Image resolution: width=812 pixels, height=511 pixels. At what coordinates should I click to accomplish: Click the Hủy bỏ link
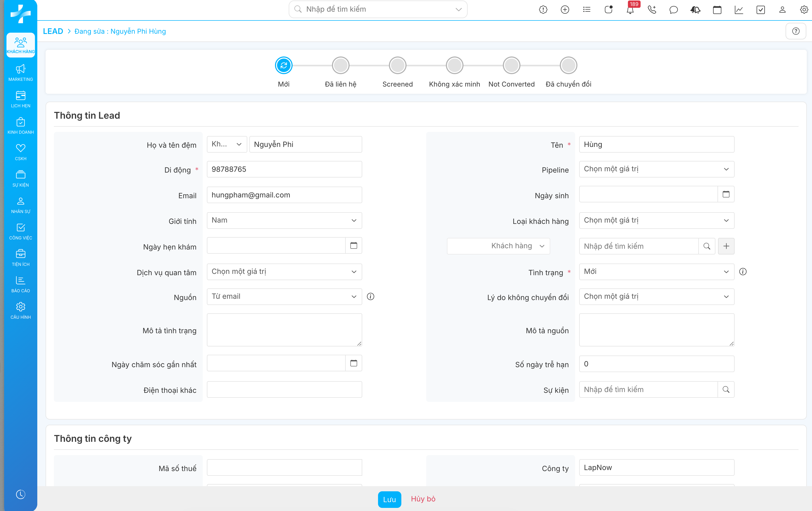(423, 499)
